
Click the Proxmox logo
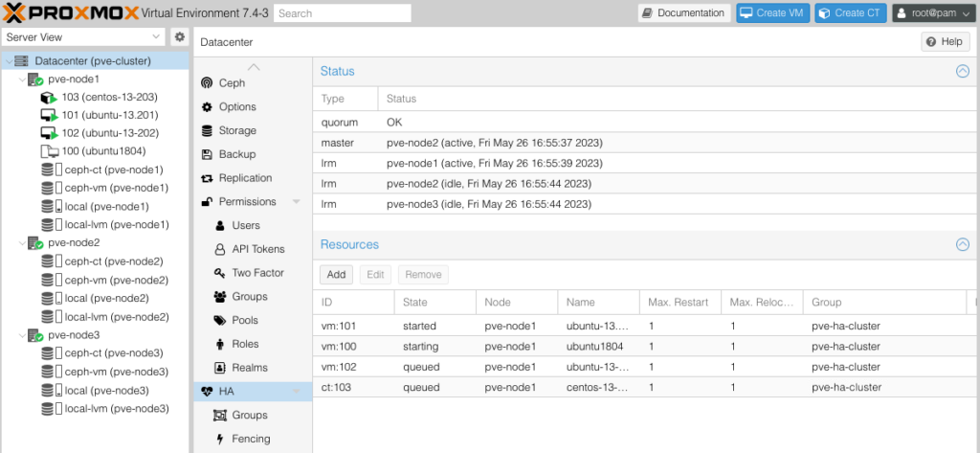click(x=71, y=12)
